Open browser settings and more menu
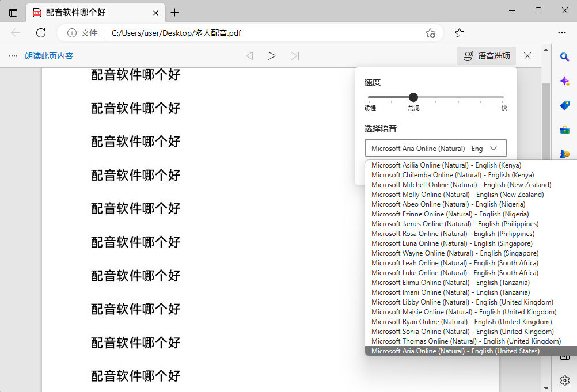The height and width of the screenshot is (392, 577). [562, 33]
